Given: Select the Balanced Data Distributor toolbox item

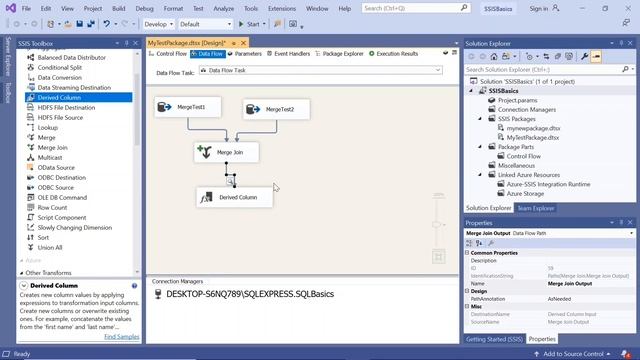Looking at the screenshot, I should (71, 58).
